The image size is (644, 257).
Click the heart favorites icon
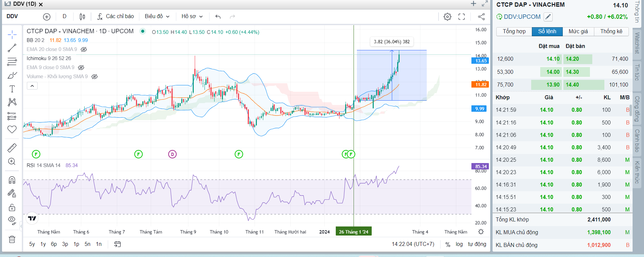pyautogui.click(x=12, y=130)
